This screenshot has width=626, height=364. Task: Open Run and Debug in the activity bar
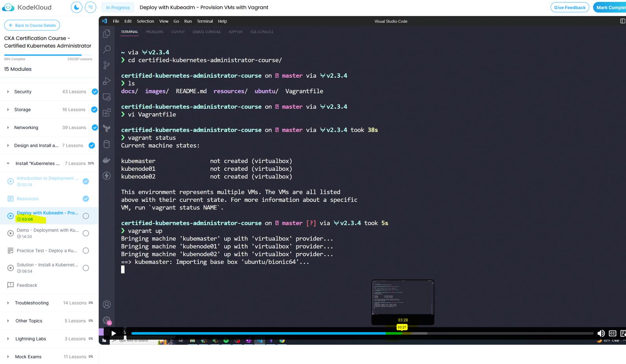107,81
